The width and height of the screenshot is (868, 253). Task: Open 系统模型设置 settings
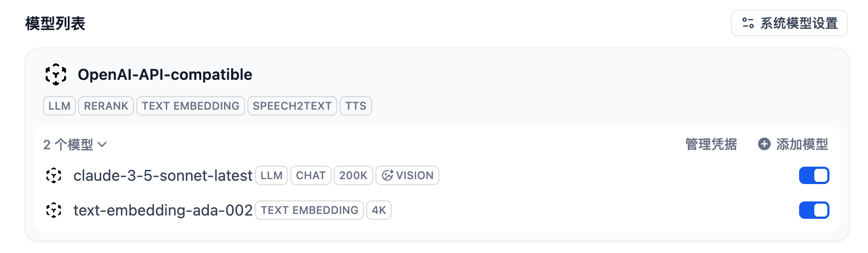(789, 23)
